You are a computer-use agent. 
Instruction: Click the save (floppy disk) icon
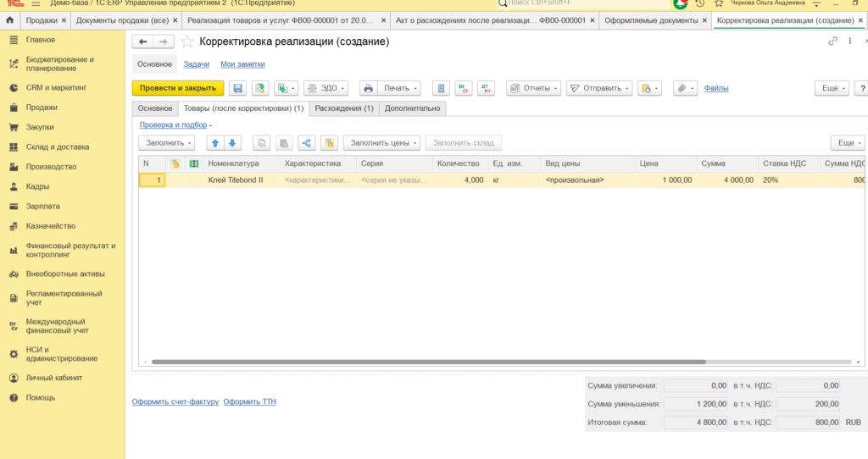click(238, 88)
